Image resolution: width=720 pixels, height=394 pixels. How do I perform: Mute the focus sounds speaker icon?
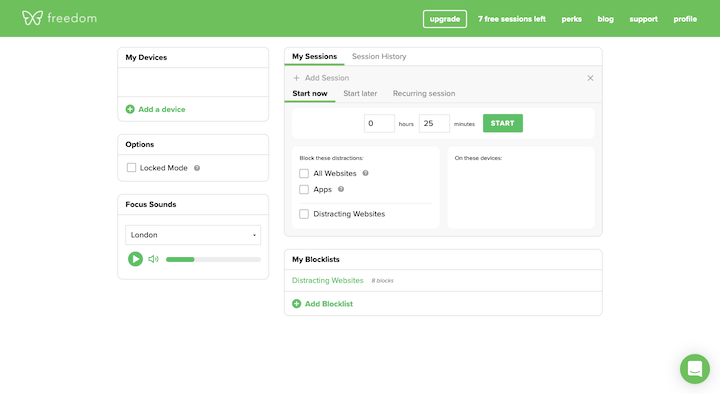153,259
